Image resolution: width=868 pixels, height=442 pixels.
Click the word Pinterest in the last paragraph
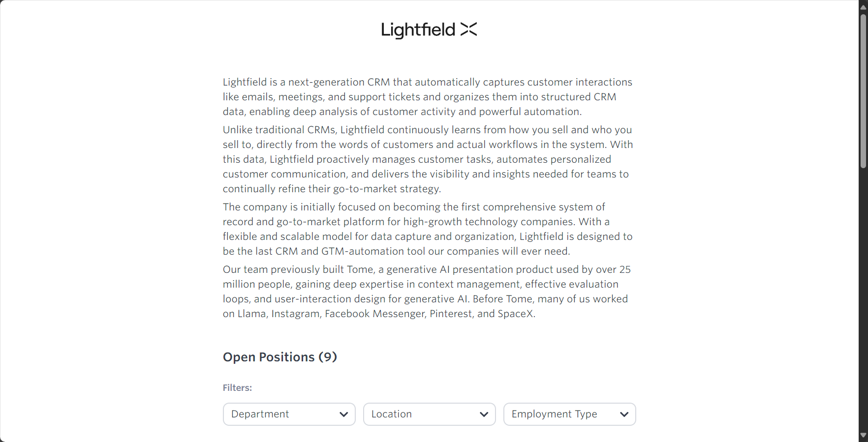[451, 314]
